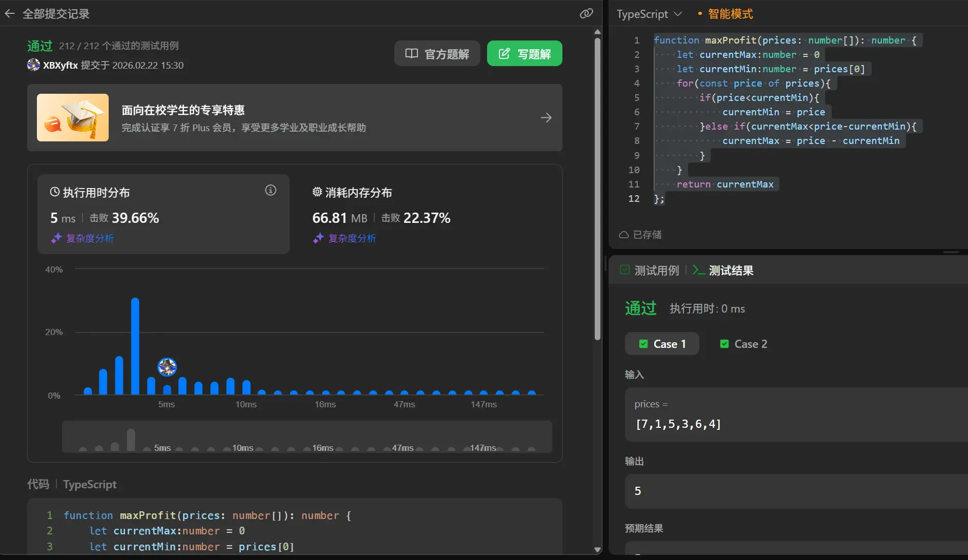Switch to the 测试结果 tab

[x=723, y=271]
